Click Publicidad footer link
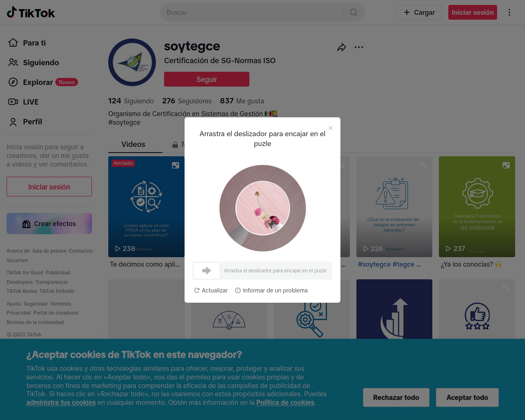 58,273
